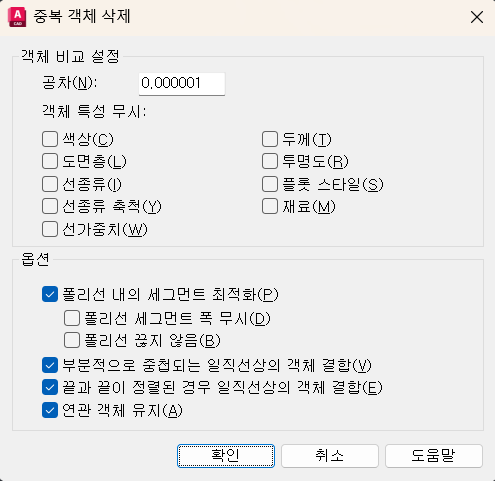The width and height of the screenshot is (495, 481).
Task: Uncheck 부분적으로 중첩되는 일직선상의 객체 결합(V)
Action: (x=50, y=365)
